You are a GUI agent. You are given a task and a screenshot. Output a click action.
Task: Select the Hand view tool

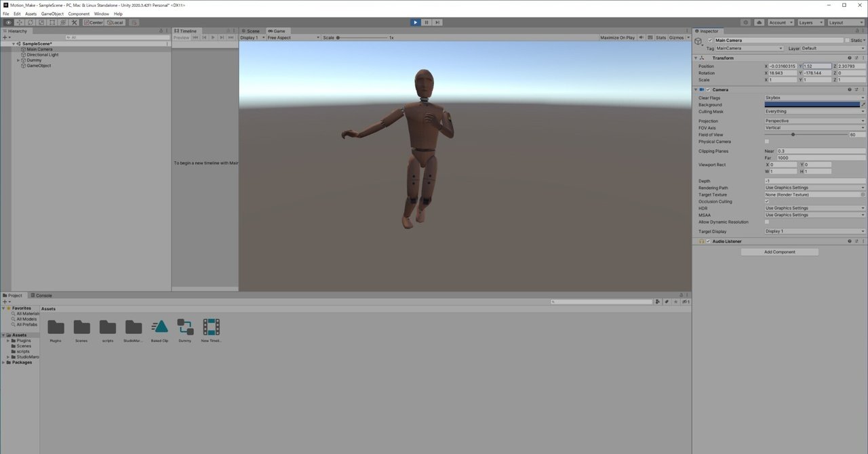pyautogui.click(x=8, y=22)
